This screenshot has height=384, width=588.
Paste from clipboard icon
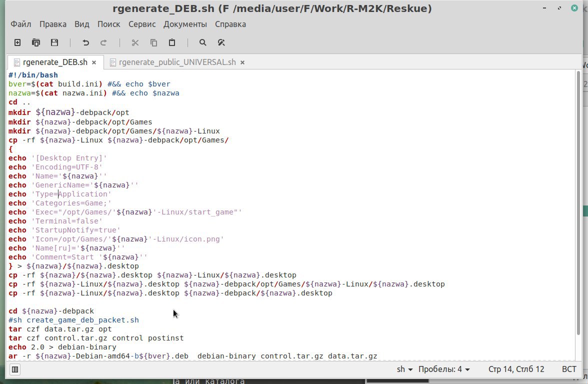coord(172,42)
